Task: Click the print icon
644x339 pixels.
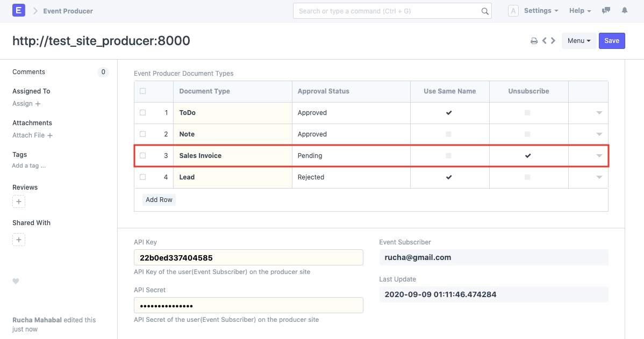Action: pos(534,41)
